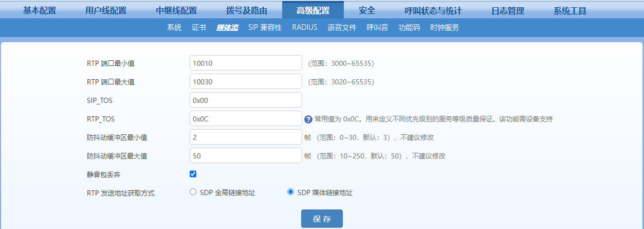Go to the 功能码 submenu

coord(409,28)
